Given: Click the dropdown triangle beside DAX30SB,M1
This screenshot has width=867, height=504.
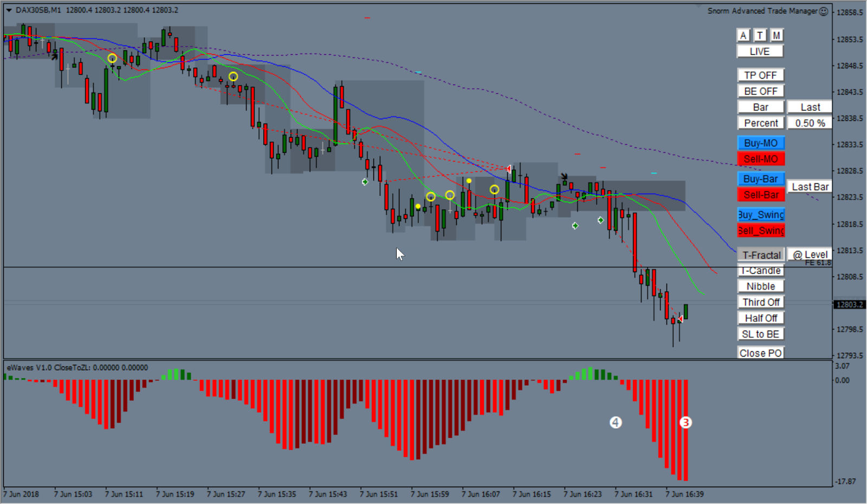Looking at the screenshot, I should click(x=9, y=10).
